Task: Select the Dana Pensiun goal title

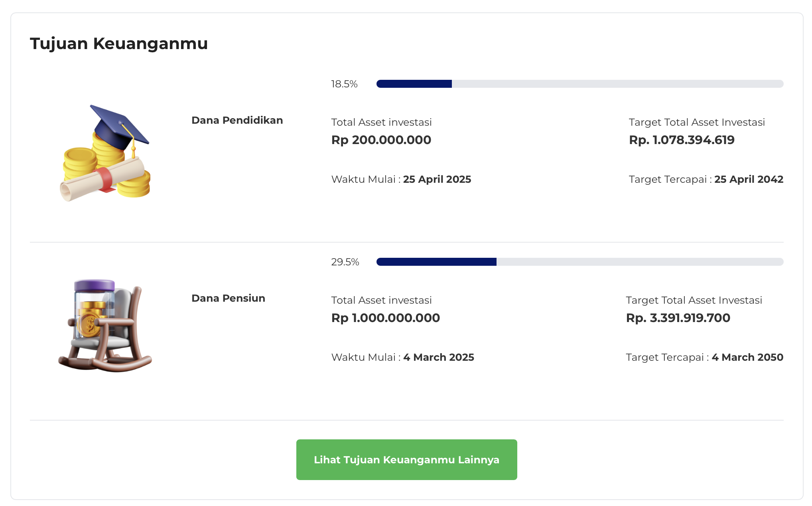Action: [228, 298]
